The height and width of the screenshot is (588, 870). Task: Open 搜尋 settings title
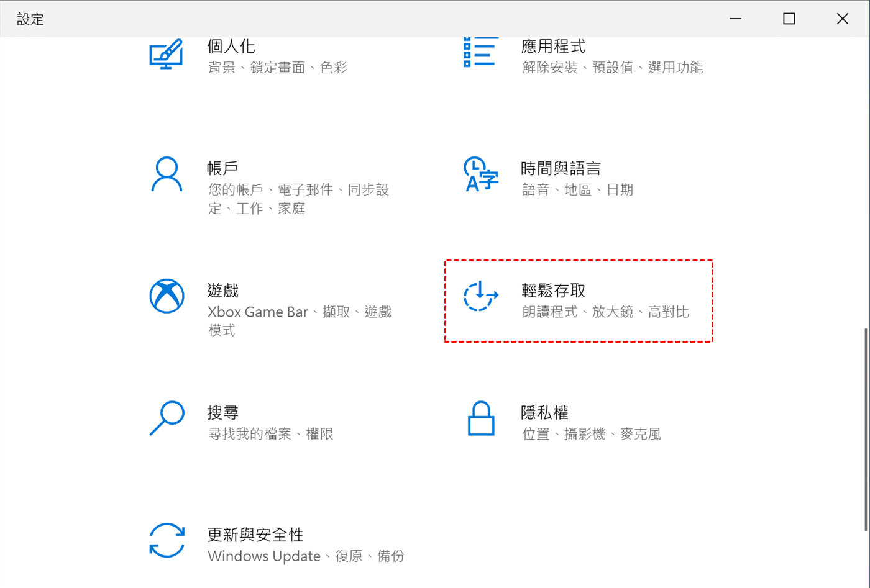click(x=222, y=412)
